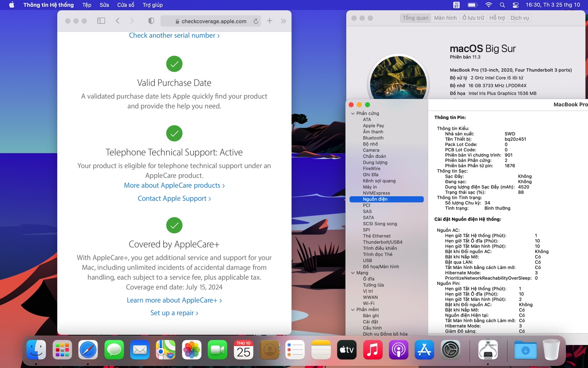Select Thunderbolt/USB4 in the hardware list
This screenshot has width=588, height=368.
point(383,242)
